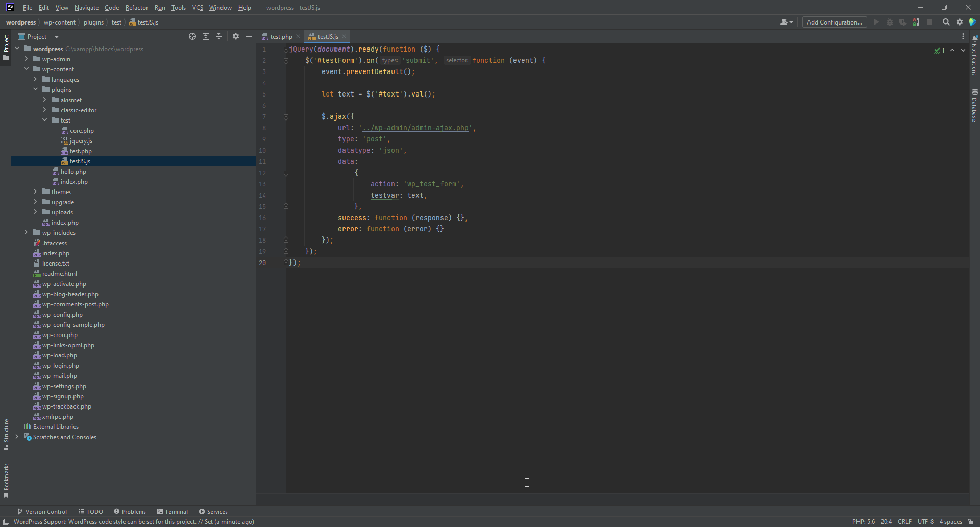Open IDE settings gear in main toolbar

[960, 22]
